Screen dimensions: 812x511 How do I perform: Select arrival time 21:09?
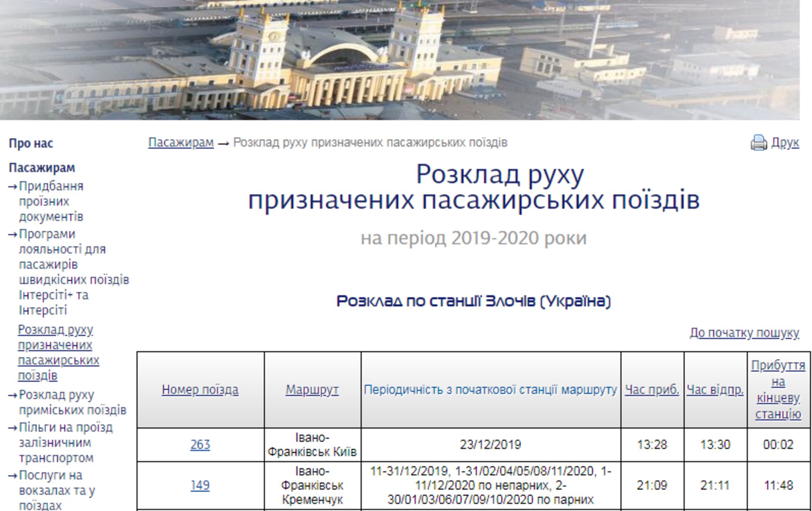tap(652, 485)
